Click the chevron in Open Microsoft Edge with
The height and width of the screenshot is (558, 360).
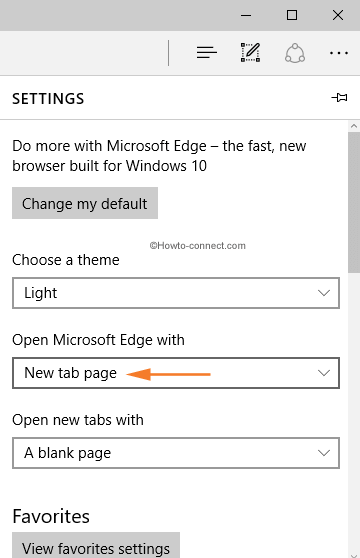click(x=324, y=373)
